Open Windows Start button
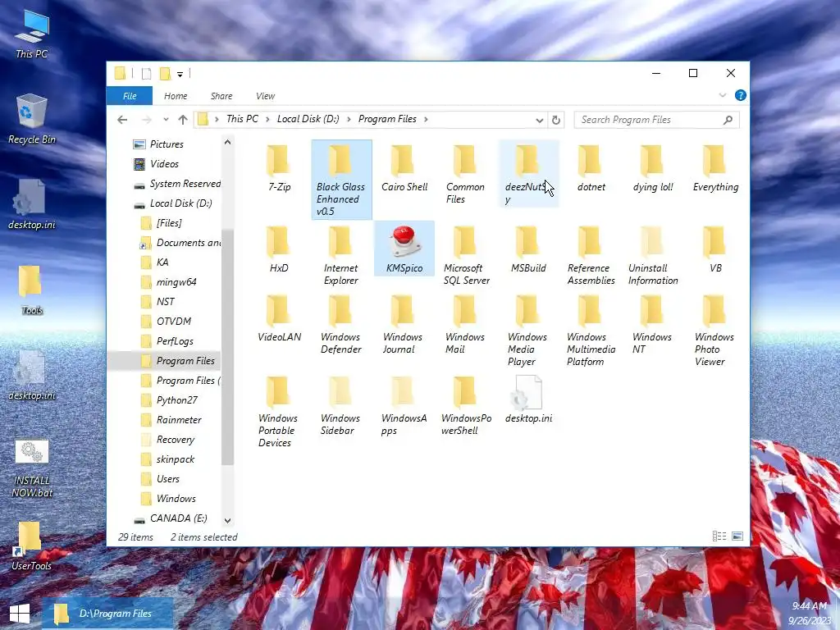 pyautogui.click(x=20, y=614)
